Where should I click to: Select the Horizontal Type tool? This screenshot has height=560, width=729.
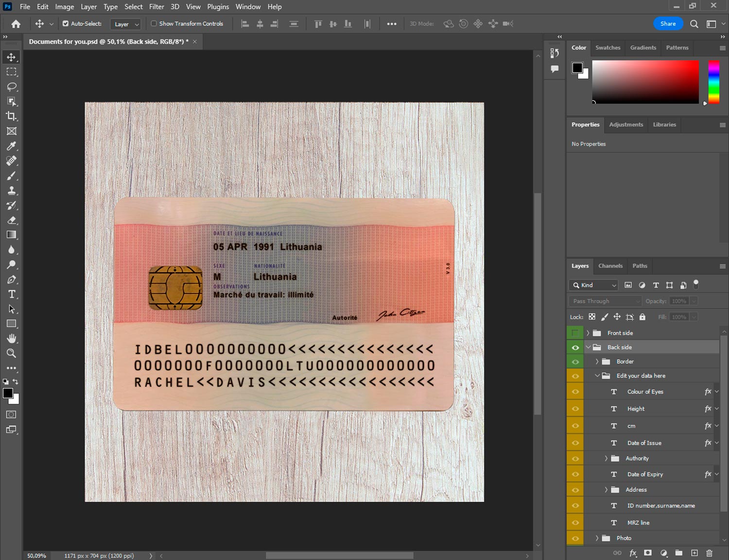(11, 294)
